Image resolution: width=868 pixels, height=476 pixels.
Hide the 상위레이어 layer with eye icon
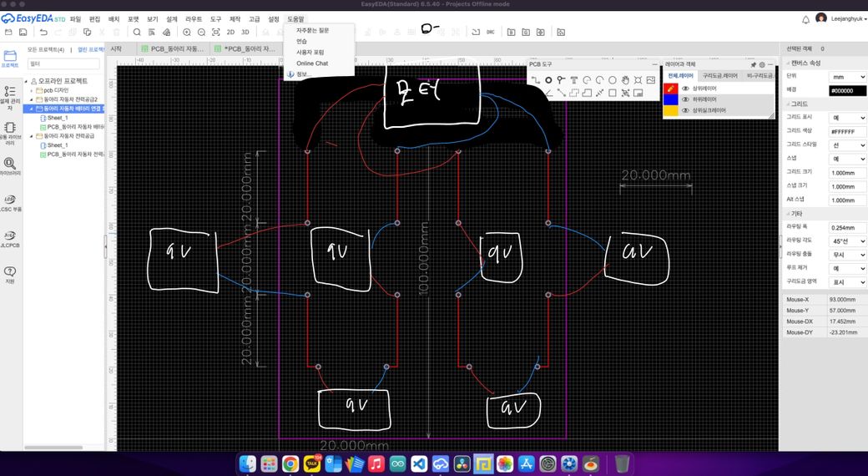(685, 88)
